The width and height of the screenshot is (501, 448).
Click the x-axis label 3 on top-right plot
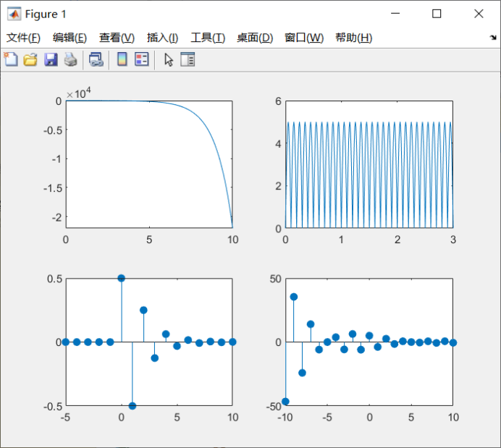[453, 240]
